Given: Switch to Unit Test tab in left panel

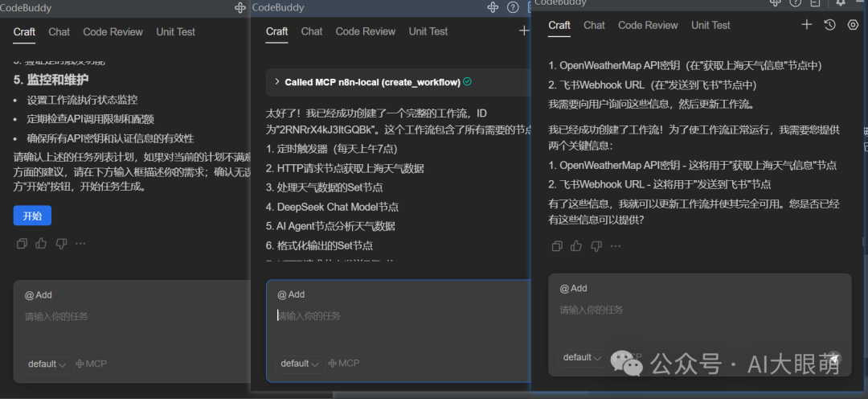Looking at the screenshot, I should [x=175, y=32].
